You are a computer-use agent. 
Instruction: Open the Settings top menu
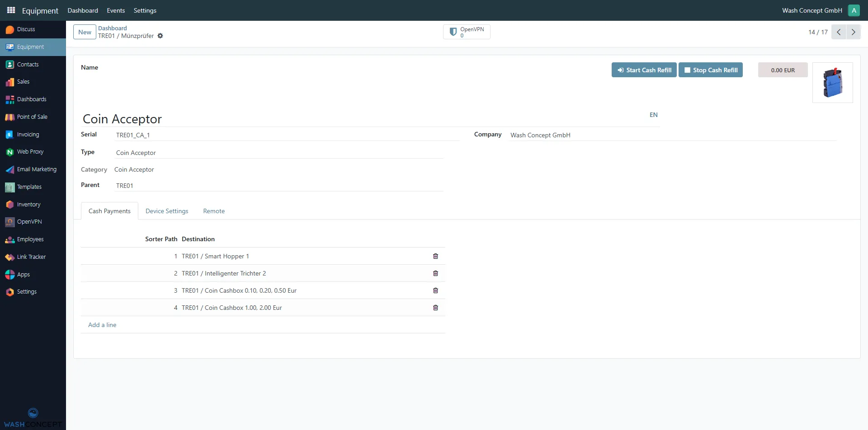pos(145,10)
